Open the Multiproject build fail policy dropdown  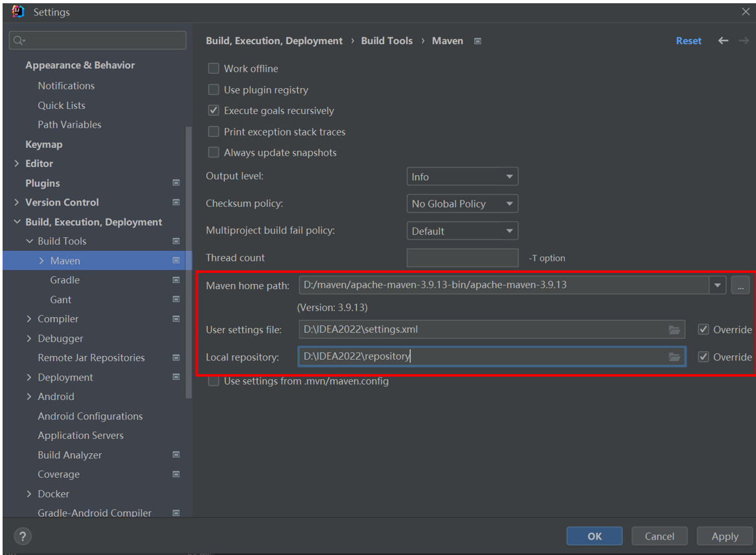(463, 231)
